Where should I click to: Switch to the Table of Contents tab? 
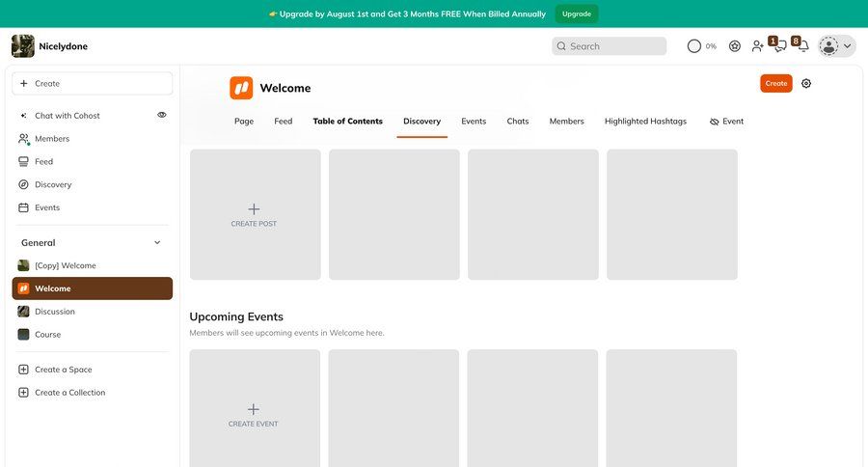click(x=347, y=122)
